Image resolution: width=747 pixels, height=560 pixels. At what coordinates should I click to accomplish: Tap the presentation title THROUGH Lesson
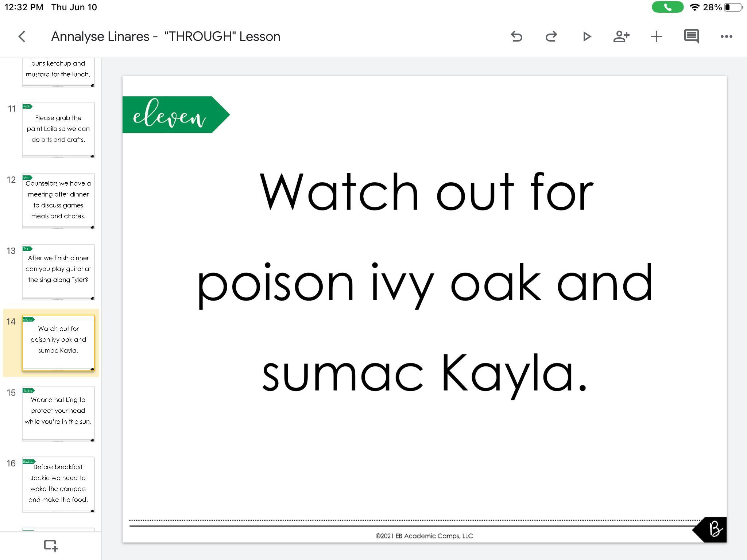tap(166, 36)
